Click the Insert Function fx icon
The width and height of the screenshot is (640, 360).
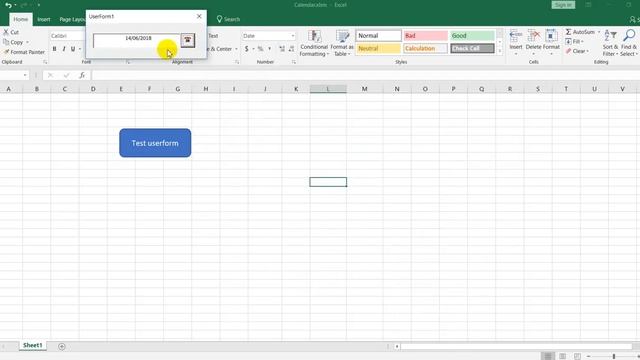pos(82,76)
